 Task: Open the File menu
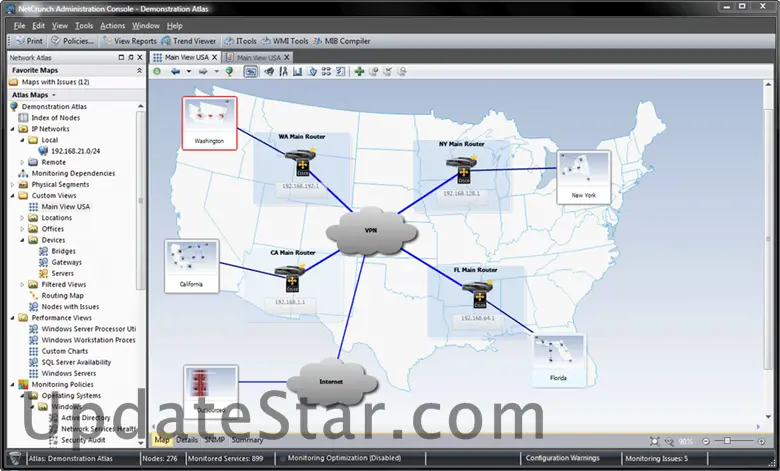19,25
